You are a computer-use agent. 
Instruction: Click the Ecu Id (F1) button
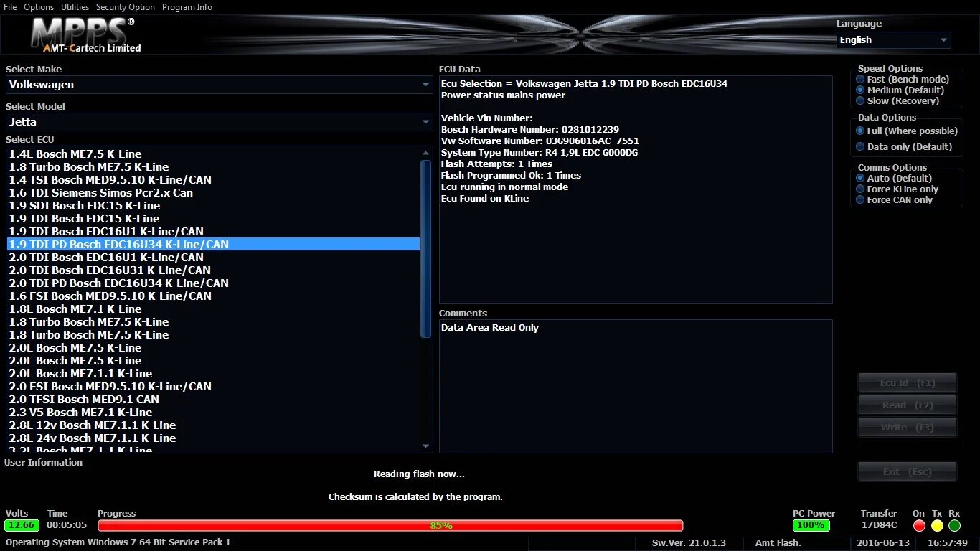coord(908,383)
